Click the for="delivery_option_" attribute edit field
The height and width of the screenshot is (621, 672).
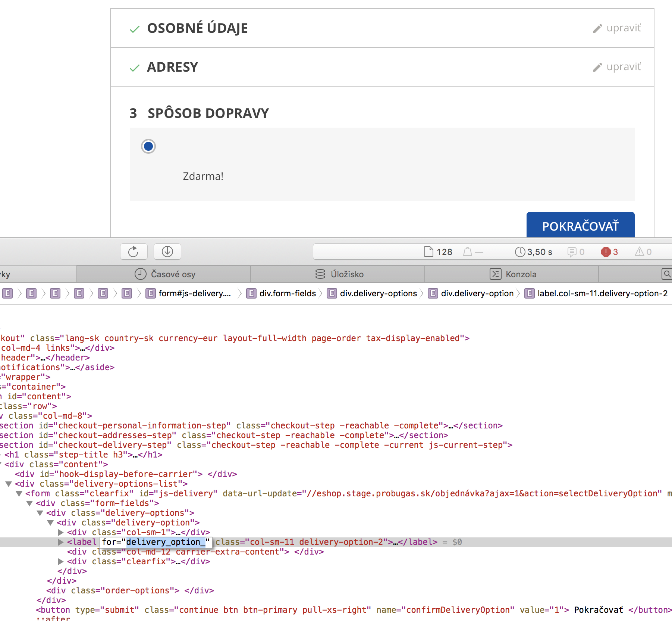point(156,542)
